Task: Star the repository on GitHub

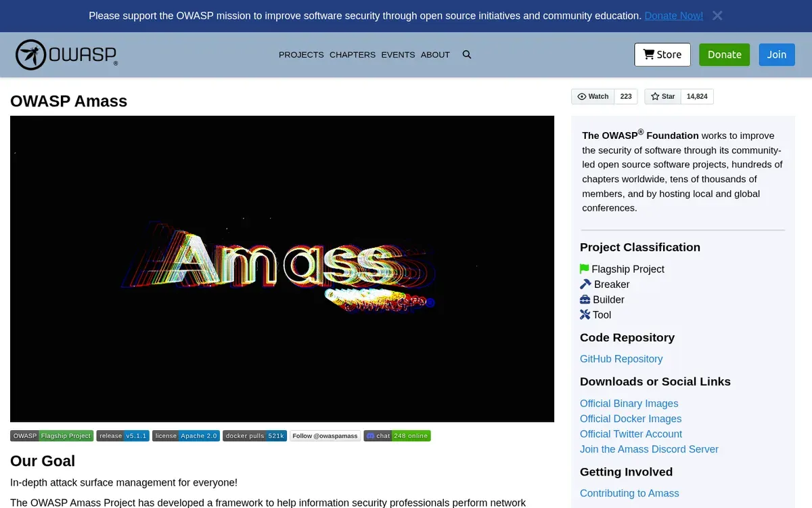Action: pyautogui.click(x=663, y=97)
